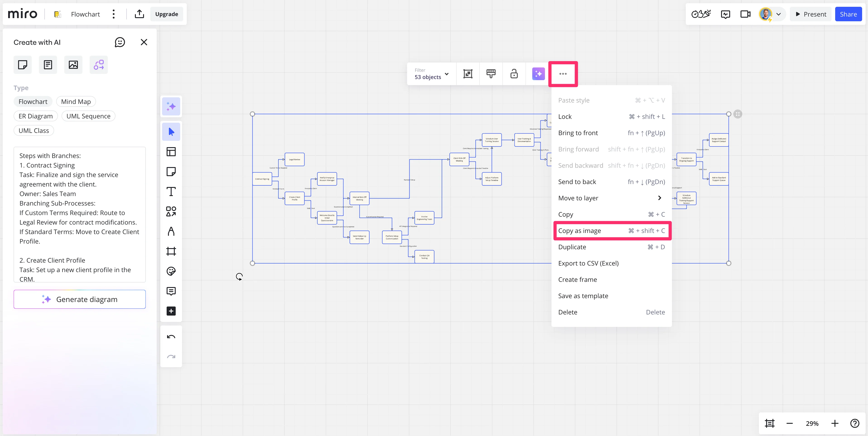The height and width of the screenshot is (436, 868).
Task: Select the sticky note tool in left toolbar
Action: click(171, 172)
